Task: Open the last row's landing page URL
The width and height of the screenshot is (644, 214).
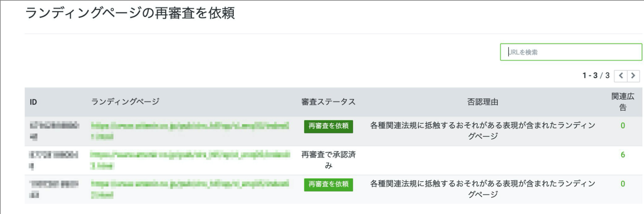Action: coord(190,189)
